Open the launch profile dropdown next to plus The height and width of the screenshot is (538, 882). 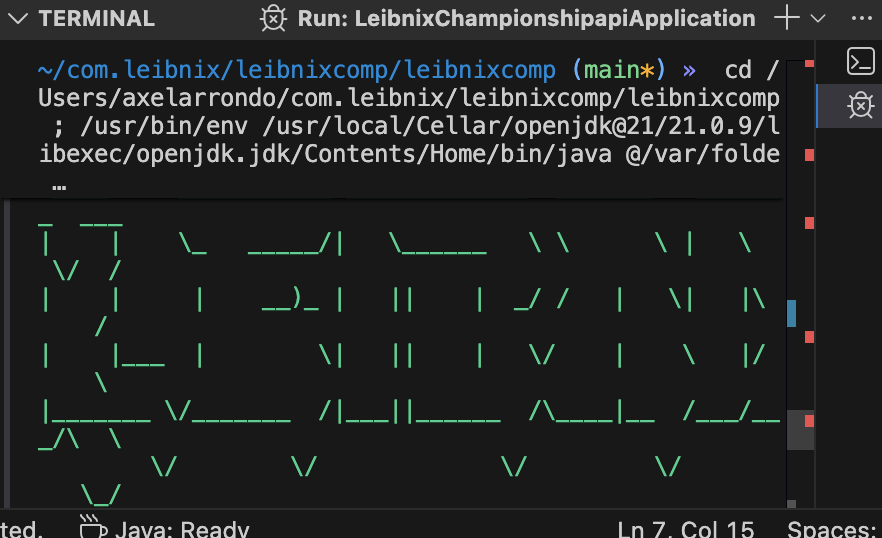[x=818, y=18]
